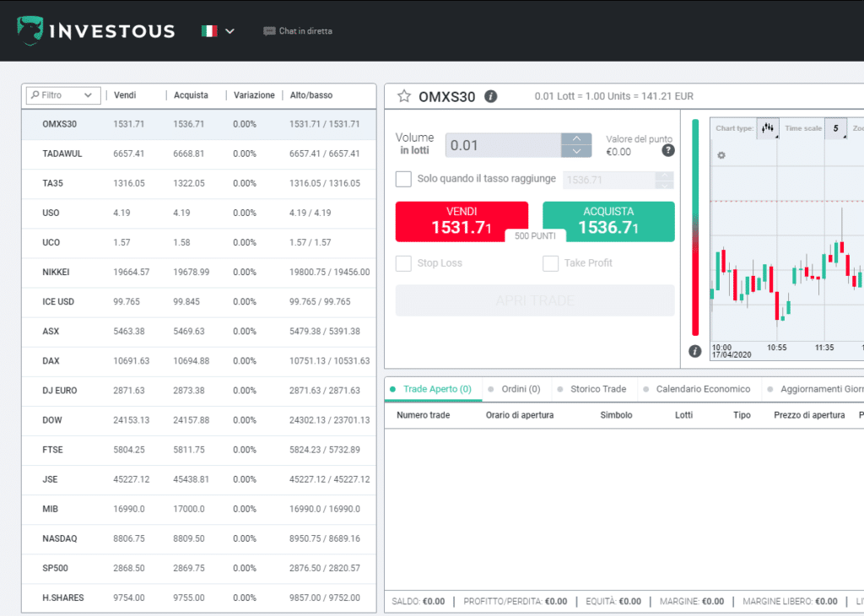This screenshot has height=616, width=864.
Task: Increase volume with the up arrow
Action: point(576,139)
